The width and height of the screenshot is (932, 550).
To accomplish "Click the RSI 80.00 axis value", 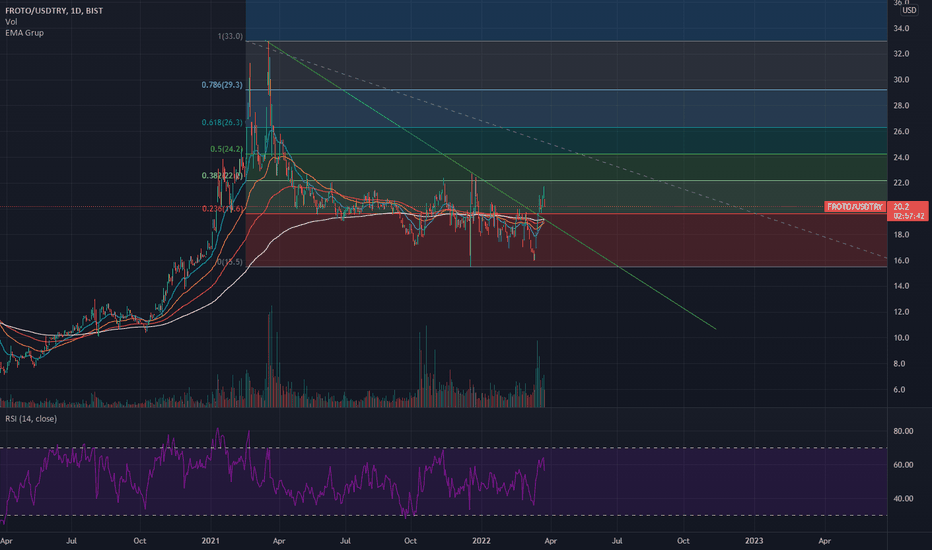I will point(903,431).
